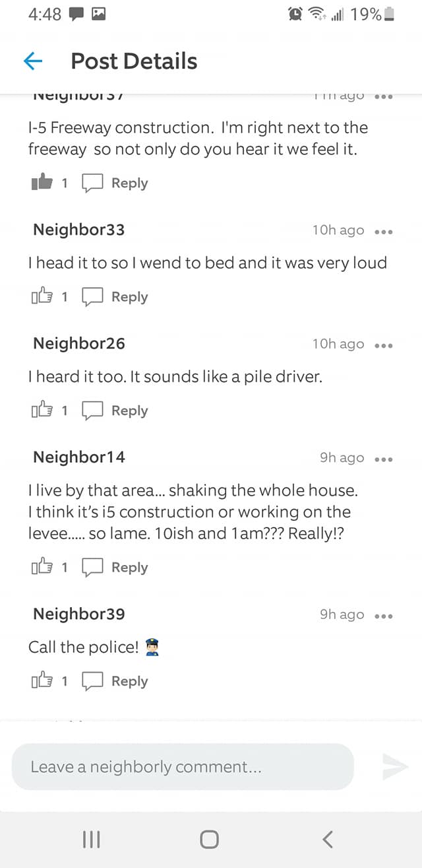This screenshot has width=422, height=868.
Task: Toggle like on Neighbor26's pile driver comment
Action: [40, 411]
